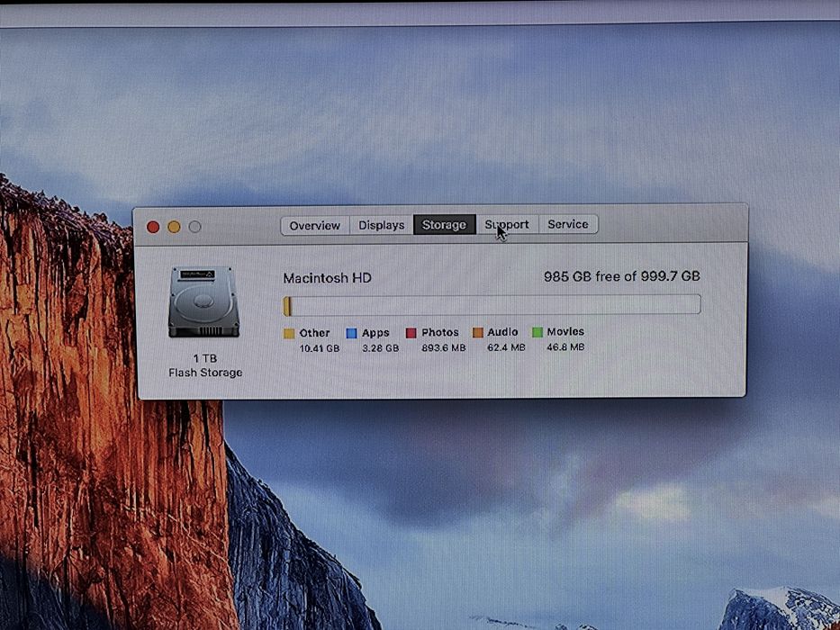Select the Storage tab
The height and width of the screenshot is (630, 840).
point(444,224)
